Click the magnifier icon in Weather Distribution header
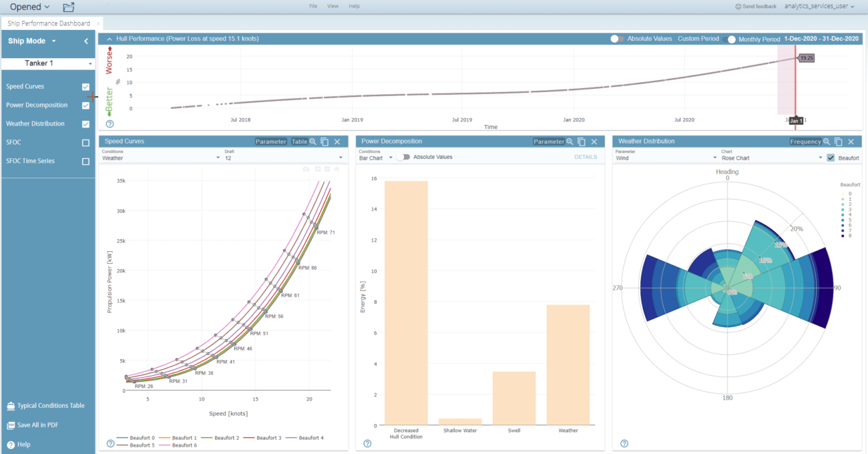 click(827, 142)
